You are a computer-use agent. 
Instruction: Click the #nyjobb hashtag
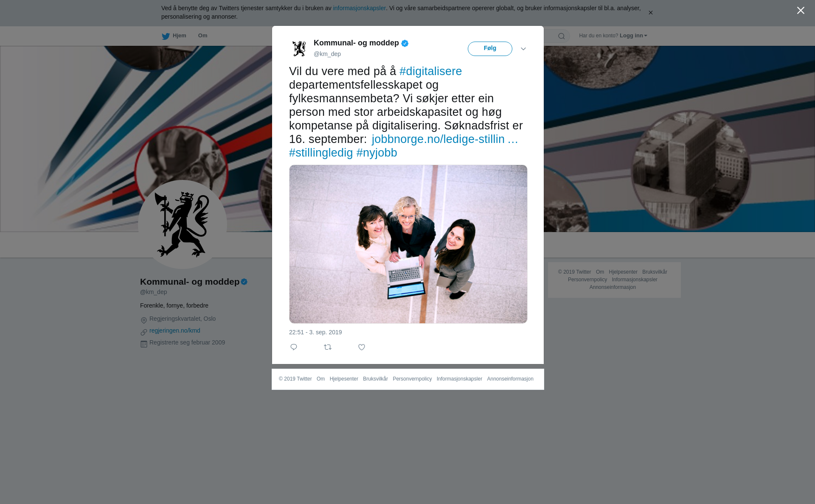[377, 153]
